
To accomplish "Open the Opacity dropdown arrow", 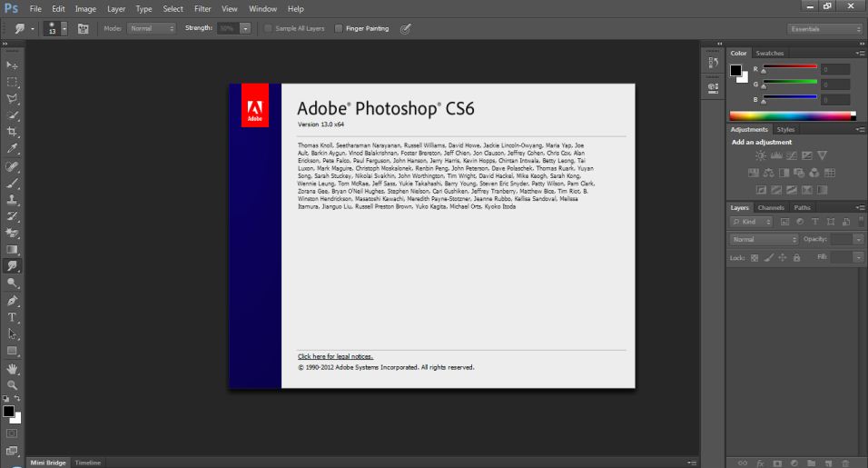I will pos(859,239).
